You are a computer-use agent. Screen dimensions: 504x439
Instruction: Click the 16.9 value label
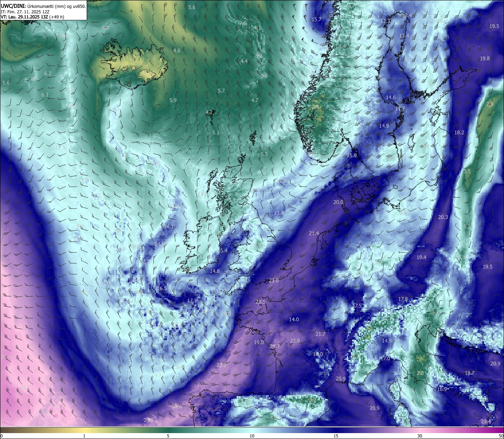[442, 389]
